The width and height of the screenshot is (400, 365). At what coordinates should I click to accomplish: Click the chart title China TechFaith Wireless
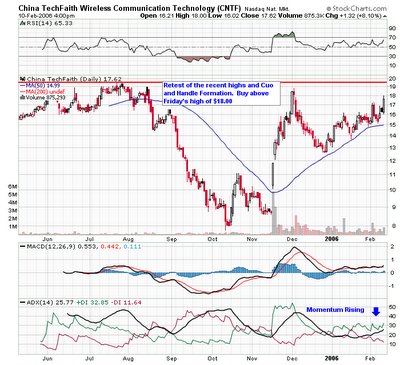pos(129,7)
